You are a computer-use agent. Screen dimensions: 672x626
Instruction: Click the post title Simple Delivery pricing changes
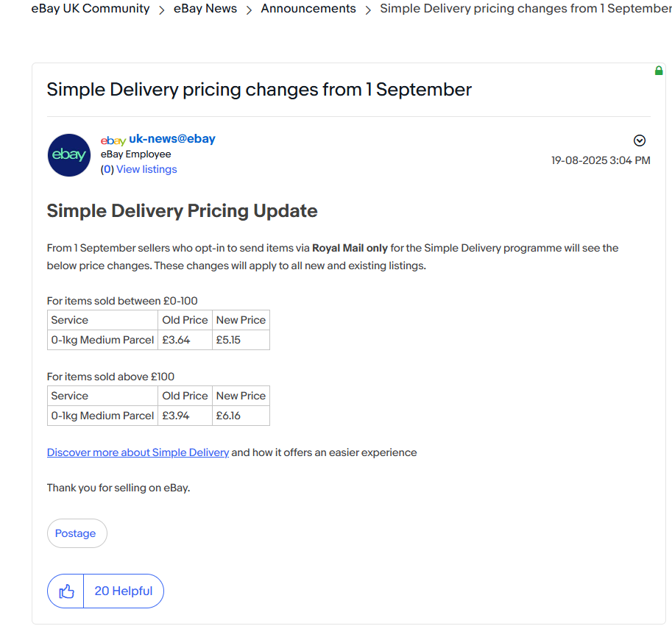[259, 90]
